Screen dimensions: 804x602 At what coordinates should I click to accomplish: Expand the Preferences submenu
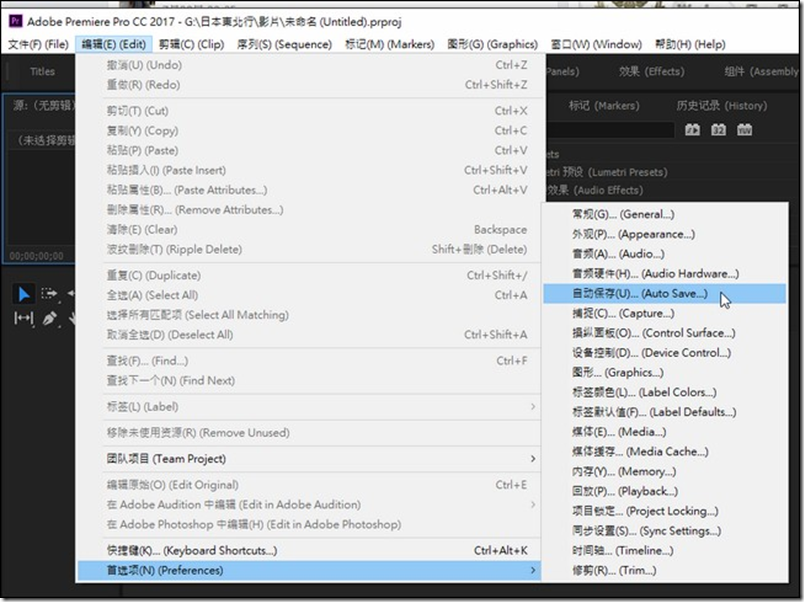click(x=309, y=571)
